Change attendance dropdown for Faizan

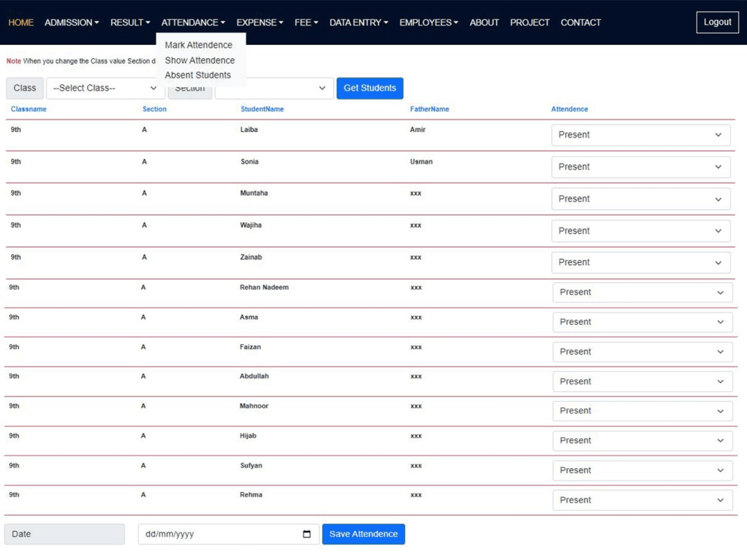(x=642, y=352)
